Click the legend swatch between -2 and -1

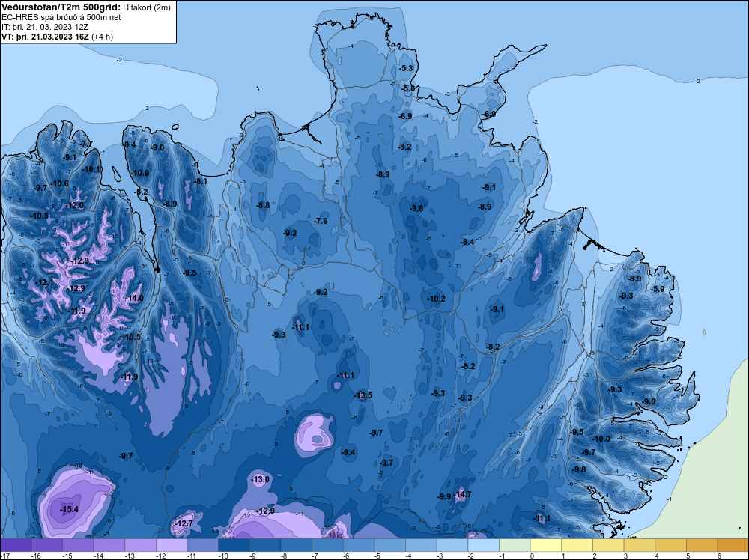click(x=483, y=545)
